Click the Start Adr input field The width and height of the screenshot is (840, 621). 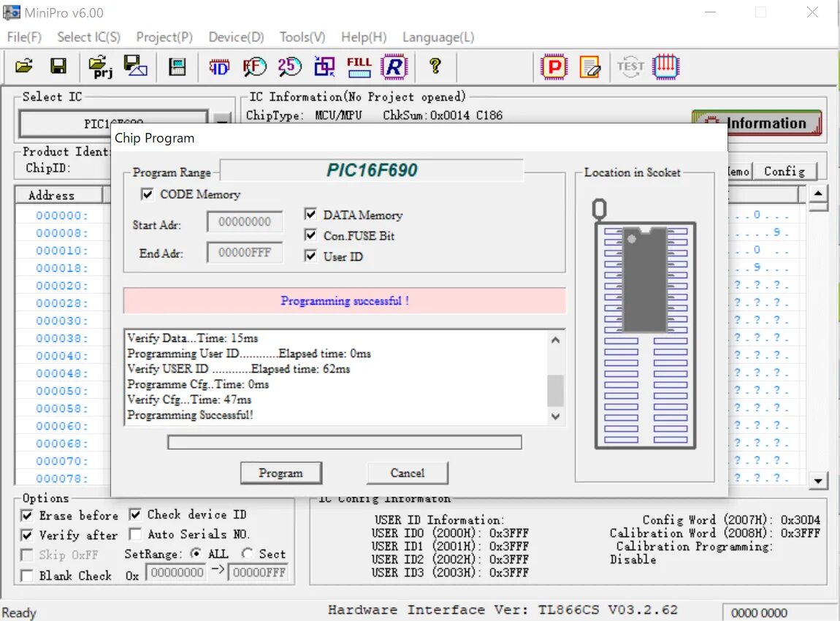coord(245,221)
